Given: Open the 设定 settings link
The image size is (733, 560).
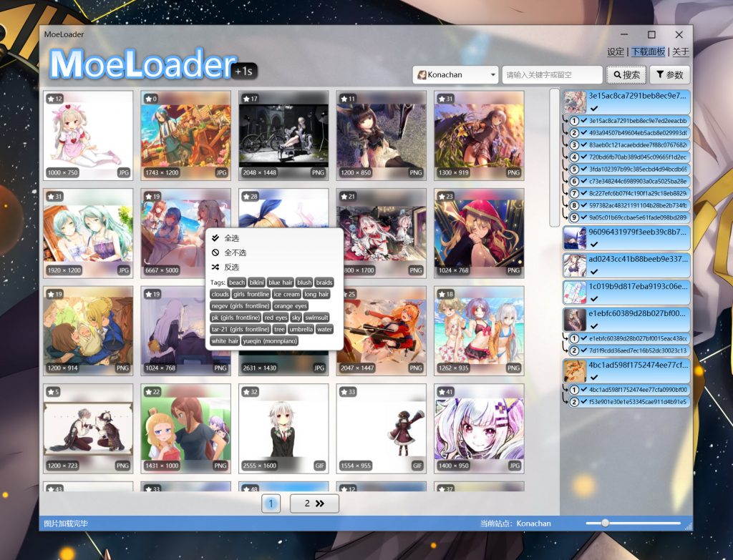Looking at the screenshot, I should pos(615,52).
